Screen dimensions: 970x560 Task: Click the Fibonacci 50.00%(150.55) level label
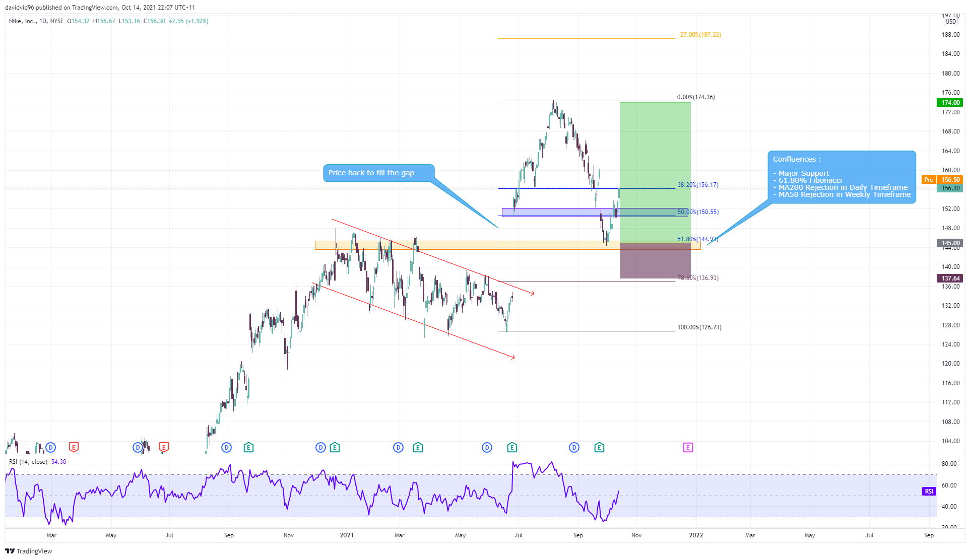tap(698, 212)
